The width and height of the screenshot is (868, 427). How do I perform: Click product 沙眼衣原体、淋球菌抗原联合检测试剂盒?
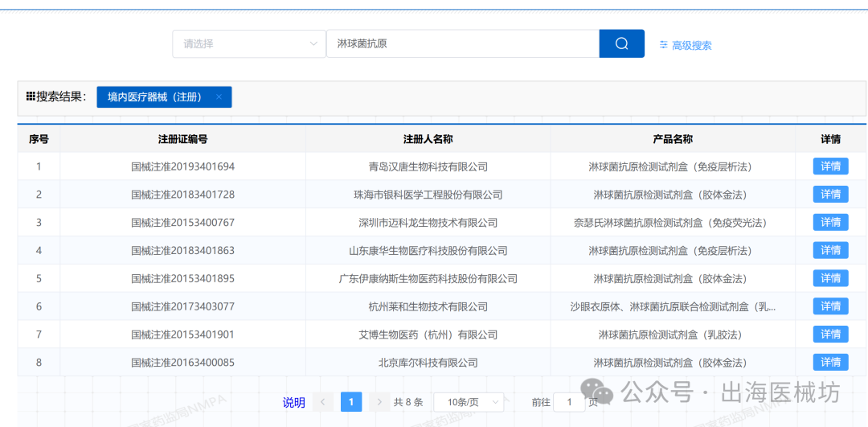click(x=673, y=306)
